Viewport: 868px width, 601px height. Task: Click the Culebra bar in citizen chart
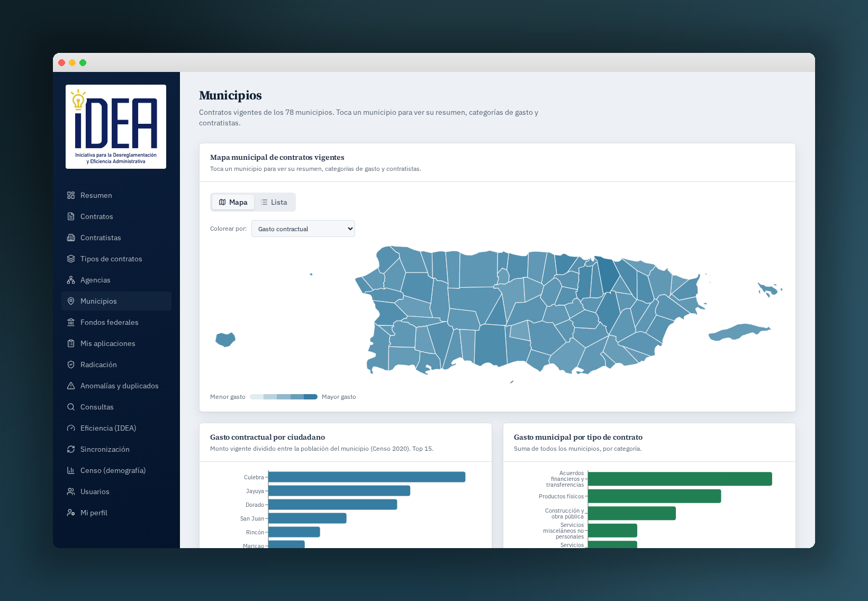coord(367,477)
